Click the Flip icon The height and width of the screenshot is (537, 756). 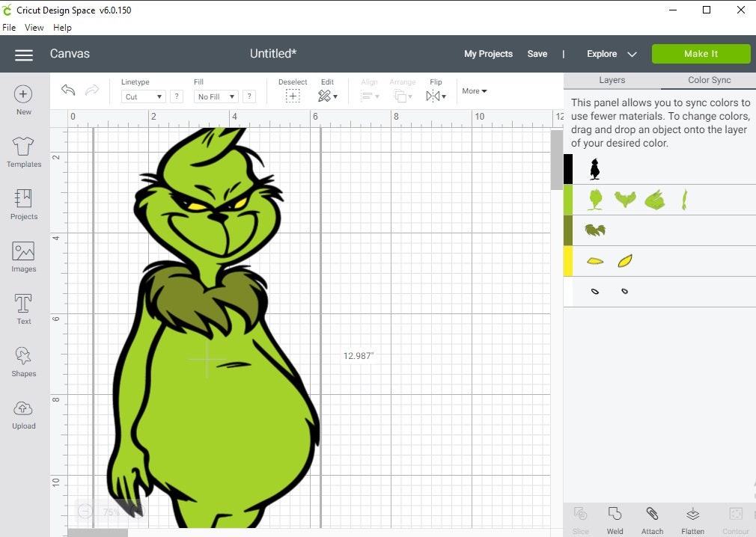(x=436, y=96)
